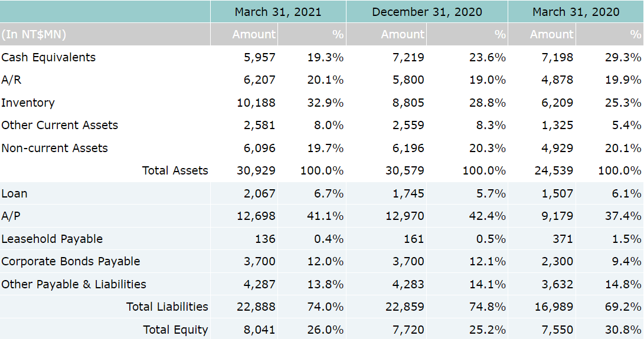644x339 pixels.
Task: Click the December 31, 2020 column header
Action: tap(427, 12)
